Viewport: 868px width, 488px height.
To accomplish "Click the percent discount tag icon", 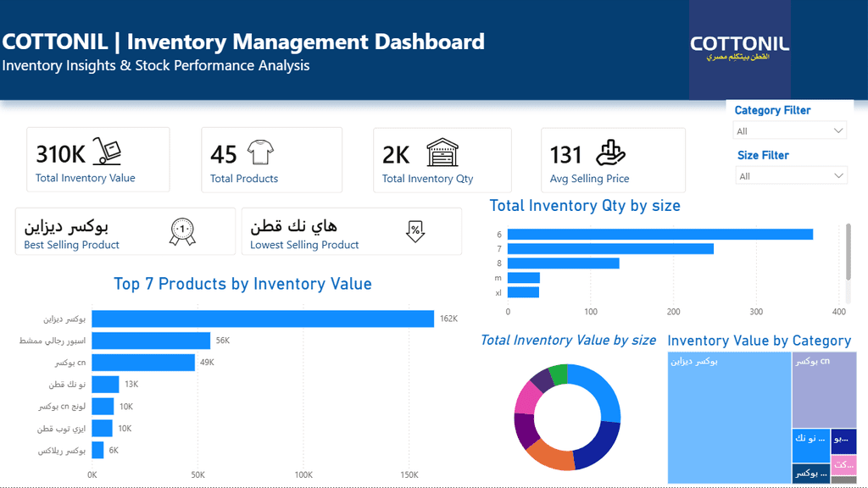I will pyautogui.click(x=415, y=231).
